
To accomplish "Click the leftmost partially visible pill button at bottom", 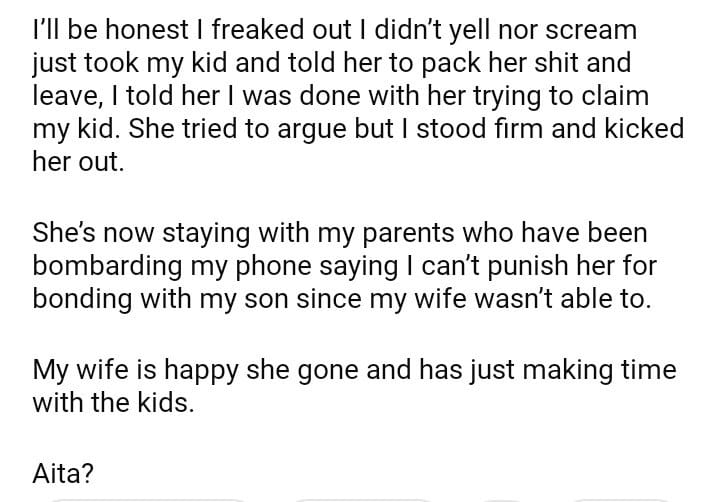I will point(146,498).
